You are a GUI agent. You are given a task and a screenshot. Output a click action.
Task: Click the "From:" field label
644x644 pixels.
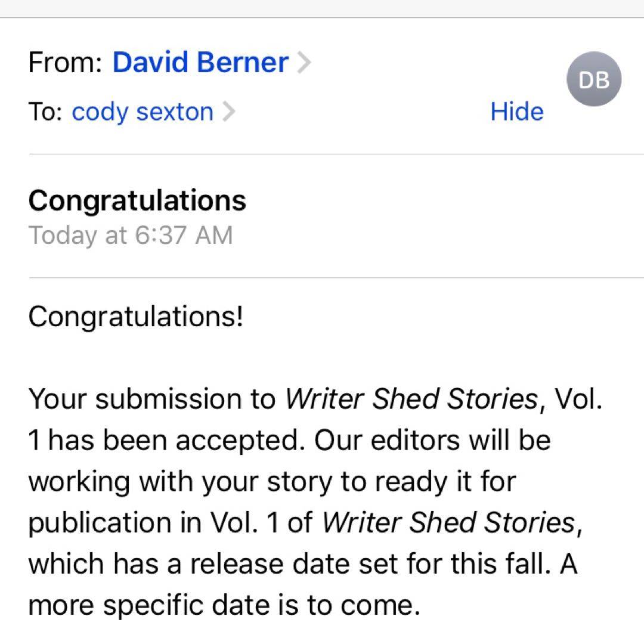66,63
